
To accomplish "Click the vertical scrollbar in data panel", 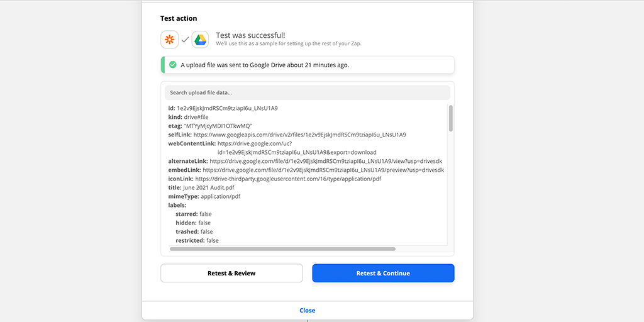I will click(x=451, y=118).
